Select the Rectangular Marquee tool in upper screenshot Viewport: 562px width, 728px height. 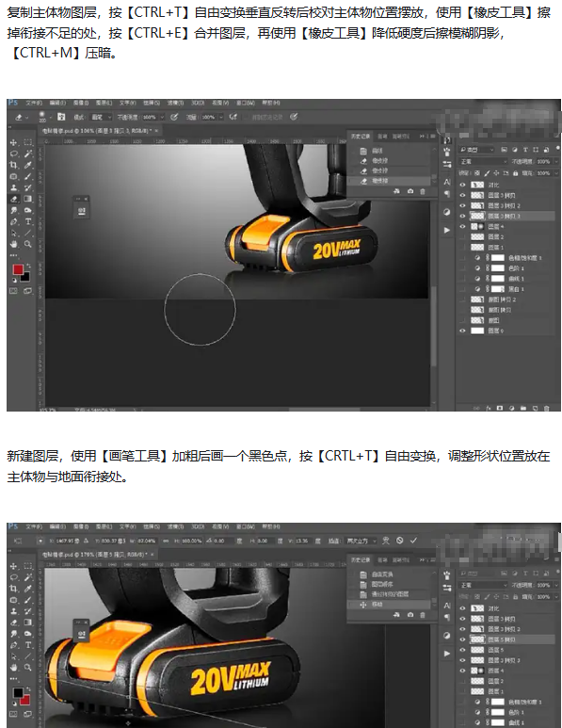(28, 142)
